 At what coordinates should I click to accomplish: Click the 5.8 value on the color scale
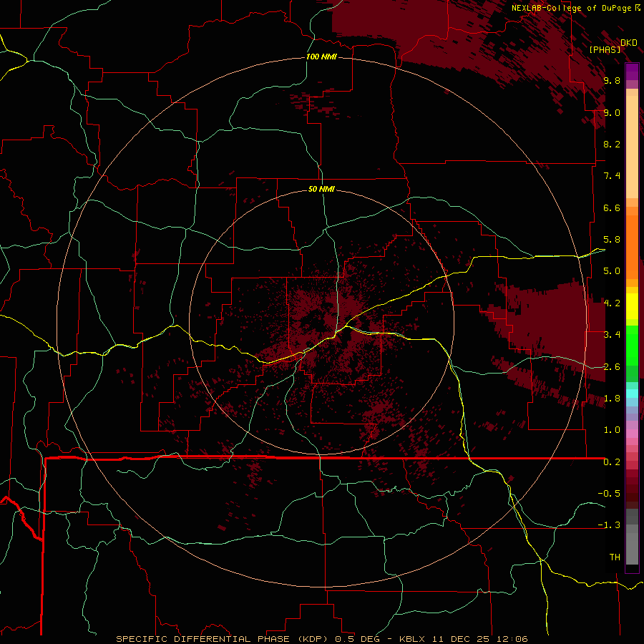(x=612, y=240)
